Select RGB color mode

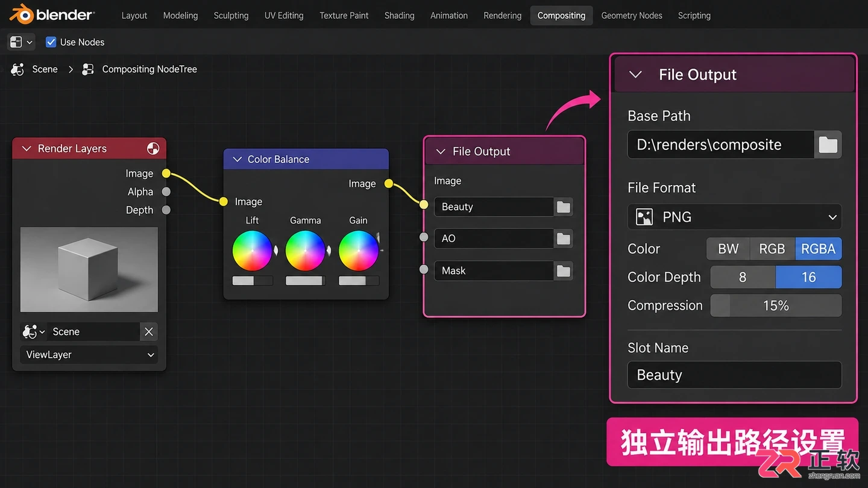click(x=772, y=249)
